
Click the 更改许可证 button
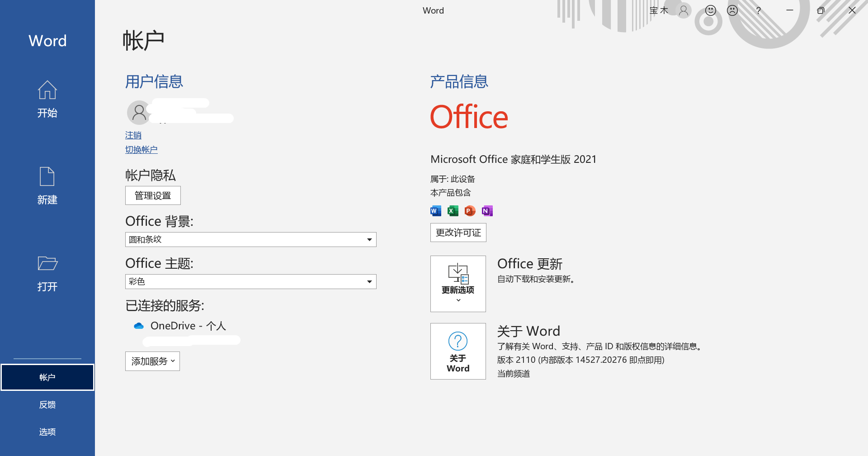[458, 233]
